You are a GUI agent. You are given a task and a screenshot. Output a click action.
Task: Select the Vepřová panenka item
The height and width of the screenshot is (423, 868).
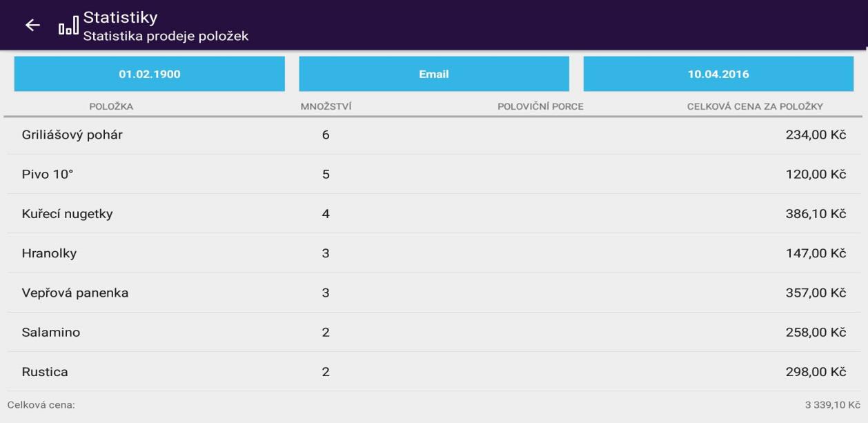click(75, 293)
